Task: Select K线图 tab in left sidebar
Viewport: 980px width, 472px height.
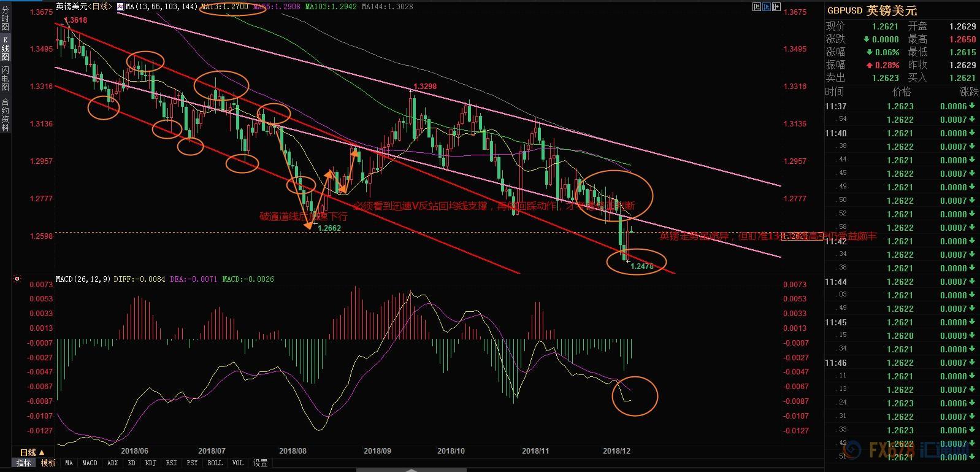Action: coord(5,48)
